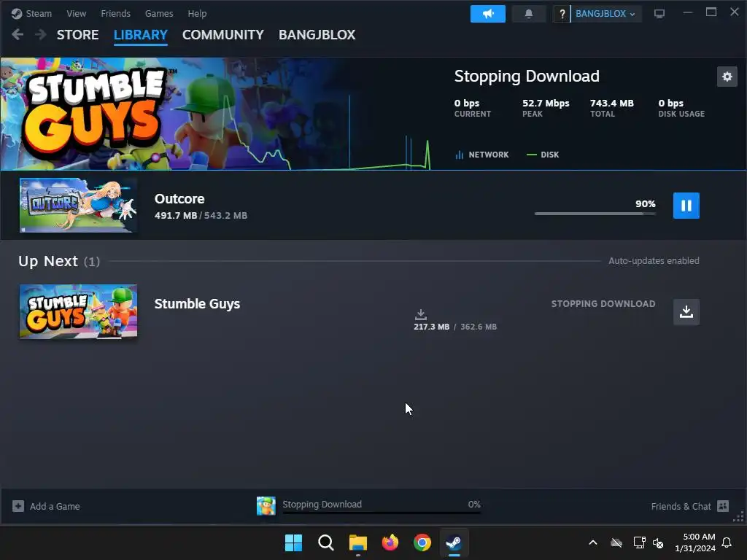Open the Windows Start menu
The height and width of the screenshot is (560, 747).
[x=293, y=542]
